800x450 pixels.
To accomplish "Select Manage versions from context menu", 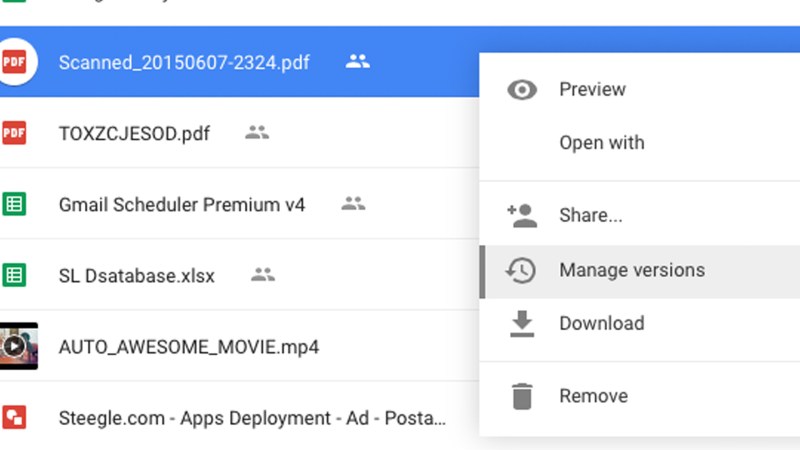I will point(631,270).
